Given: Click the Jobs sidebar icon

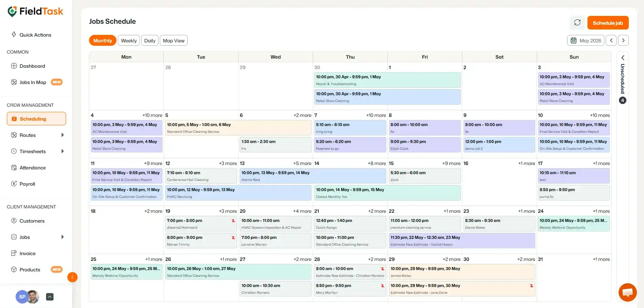Looking at the screenshot, I should (x=14, y=237).
